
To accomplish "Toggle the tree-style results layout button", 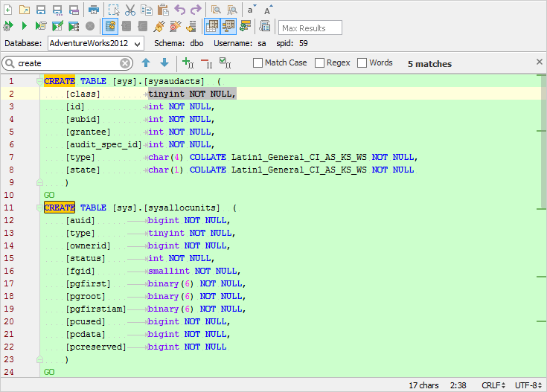I will 228,27.
